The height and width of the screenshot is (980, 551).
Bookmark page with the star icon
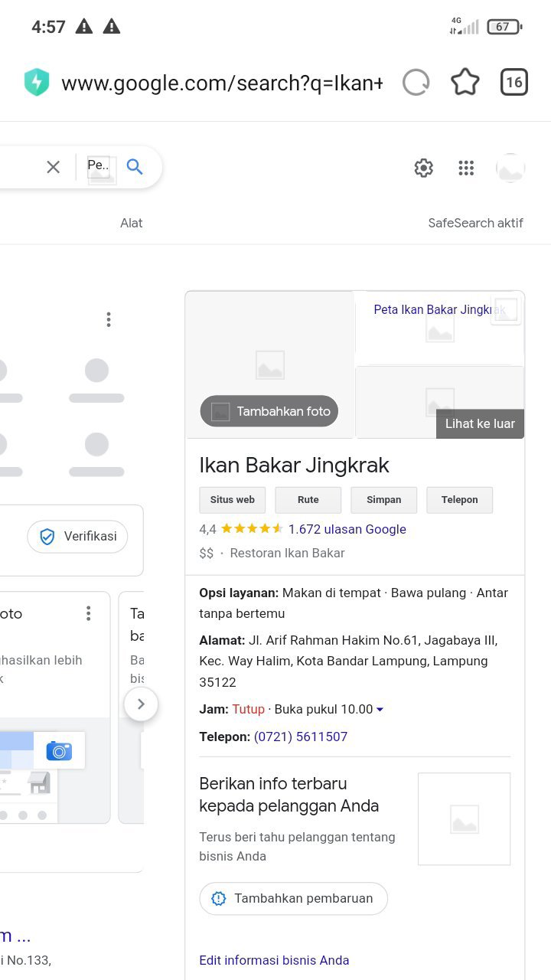click(x=465, y=83)
